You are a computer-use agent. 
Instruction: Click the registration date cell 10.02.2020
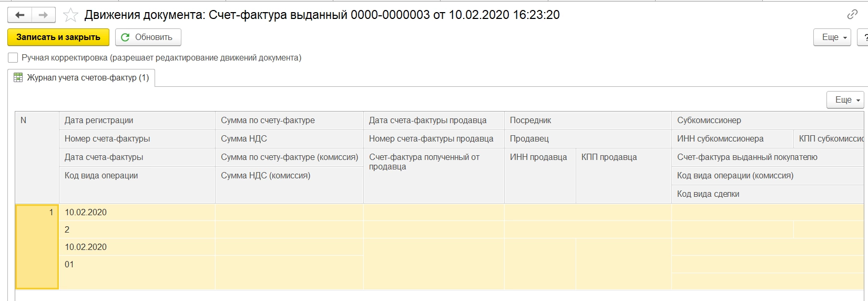(x=86, y=213)
